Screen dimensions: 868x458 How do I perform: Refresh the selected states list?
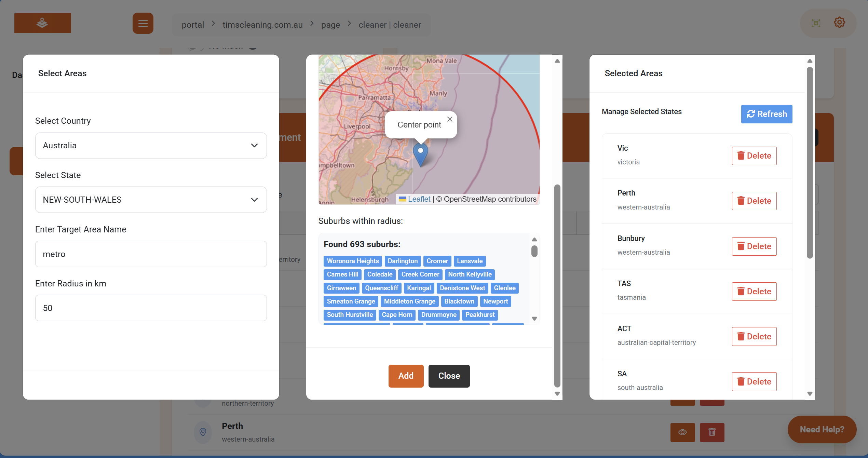[x=767, y=114]
